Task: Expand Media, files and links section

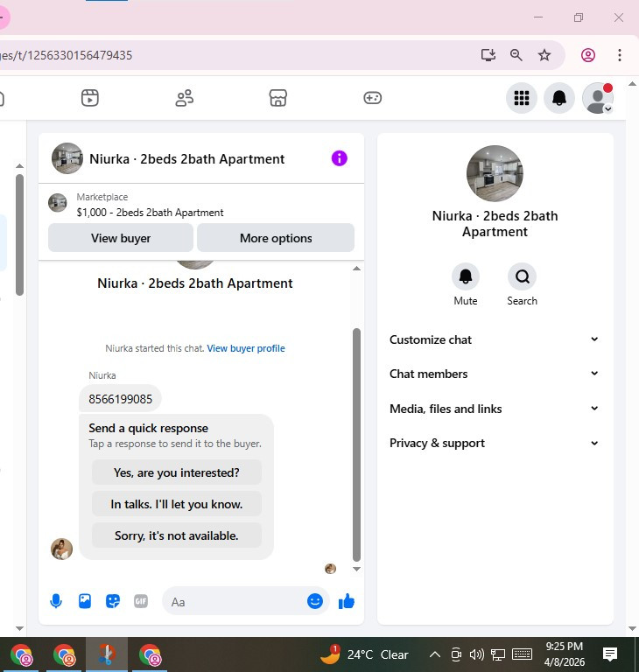Action: pos(494,409)
